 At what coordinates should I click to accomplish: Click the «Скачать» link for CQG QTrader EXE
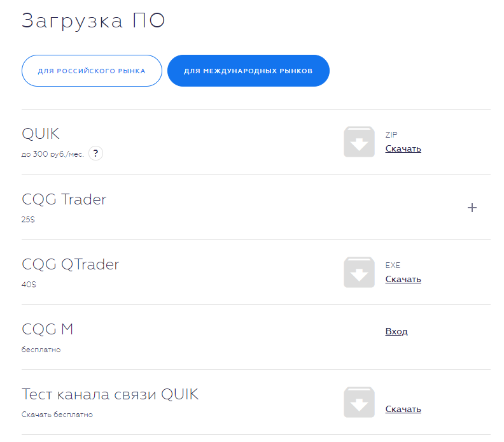click(403, 279)
